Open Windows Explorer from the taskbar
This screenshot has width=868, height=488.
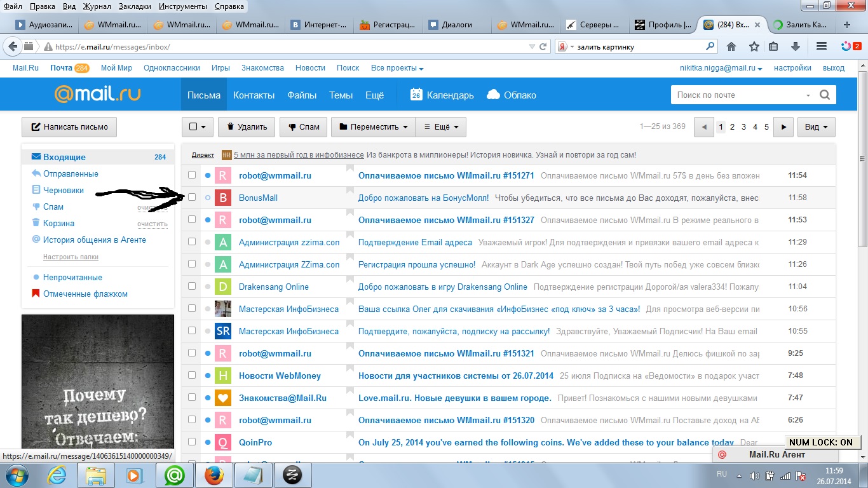(x=95, y=475)
